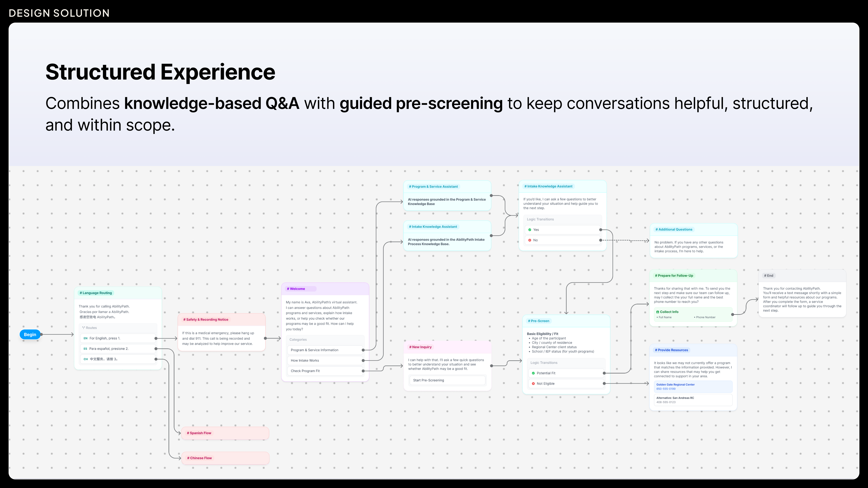Click the phone number 408-555-0123
The width and height of the screenshot is (868, 488).
(666, 402)
